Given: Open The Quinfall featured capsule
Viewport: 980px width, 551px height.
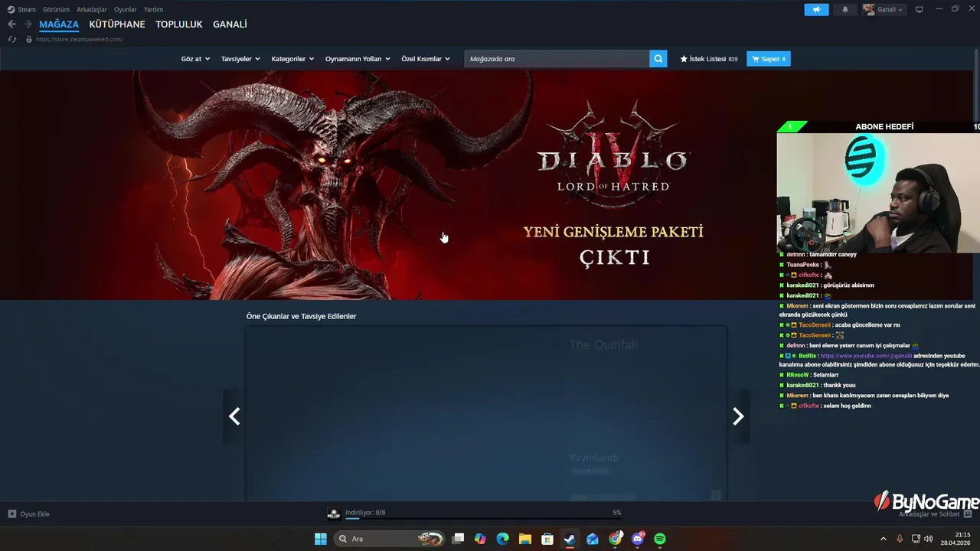Looking at the screenshot, I should [x=486, y=414].
